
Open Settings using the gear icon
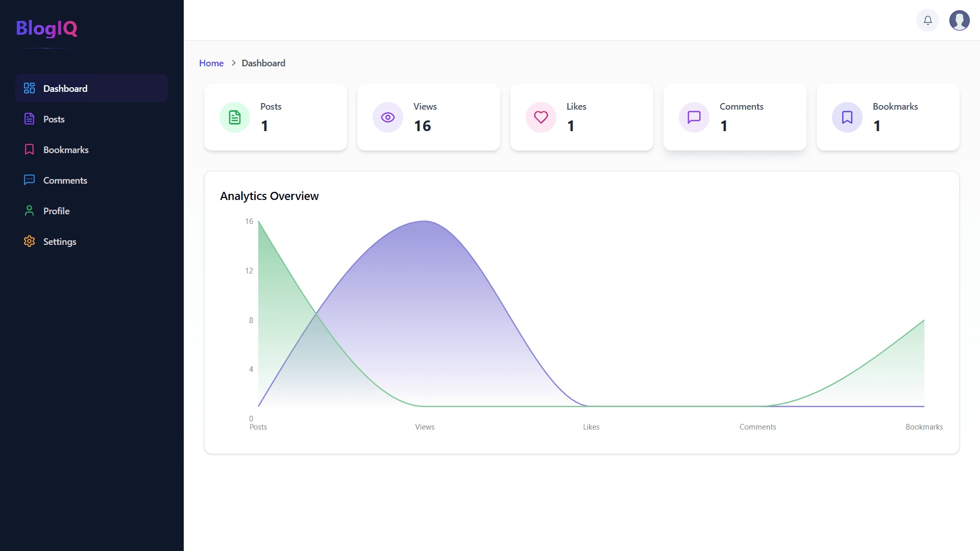[x=29, y=241]
